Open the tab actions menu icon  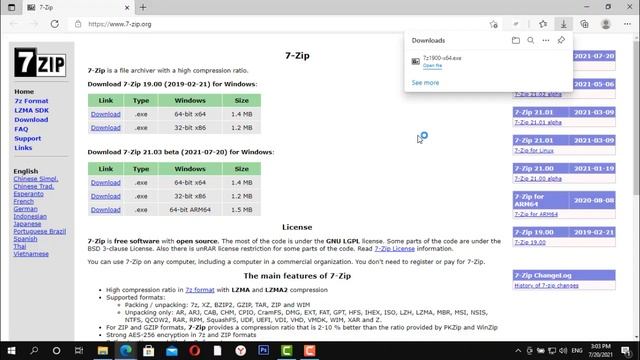tap(11, 7)
